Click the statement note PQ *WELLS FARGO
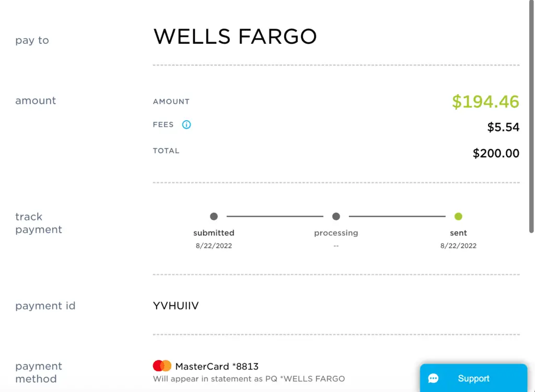 pyautogui.click(x=249, y=379)
